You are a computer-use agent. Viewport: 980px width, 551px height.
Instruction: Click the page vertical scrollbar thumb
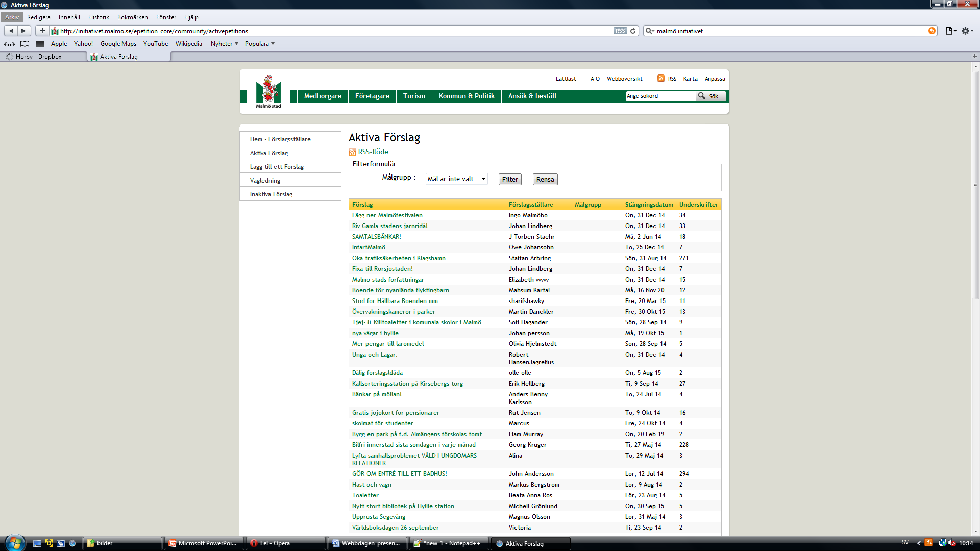point(975,185)
